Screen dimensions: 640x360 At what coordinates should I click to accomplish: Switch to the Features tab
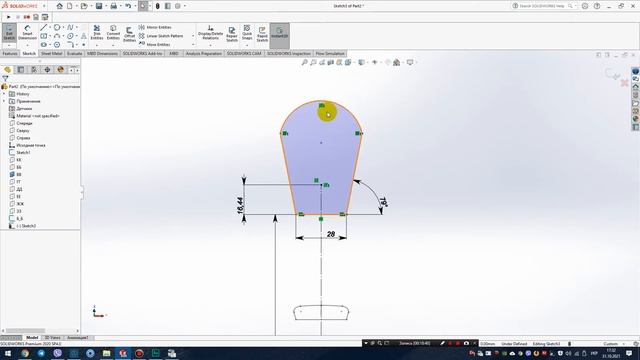(x=10, y=53)
